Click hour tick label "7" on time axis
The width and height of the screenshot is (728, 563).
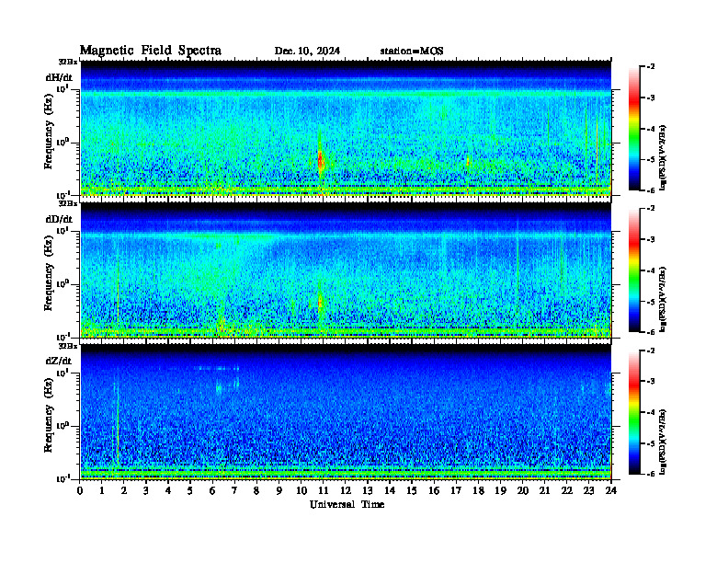(234, 490)
